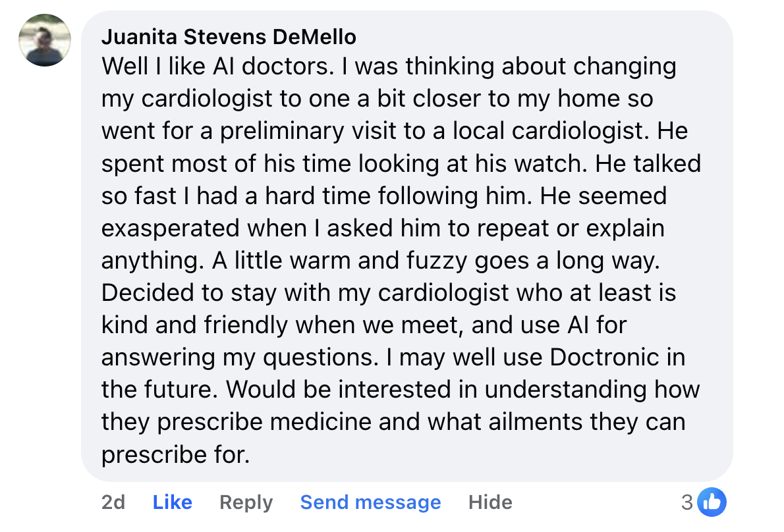Click the word Doctronic in the comment
Viewport: 784px width, 532px height.
[605, 358]
